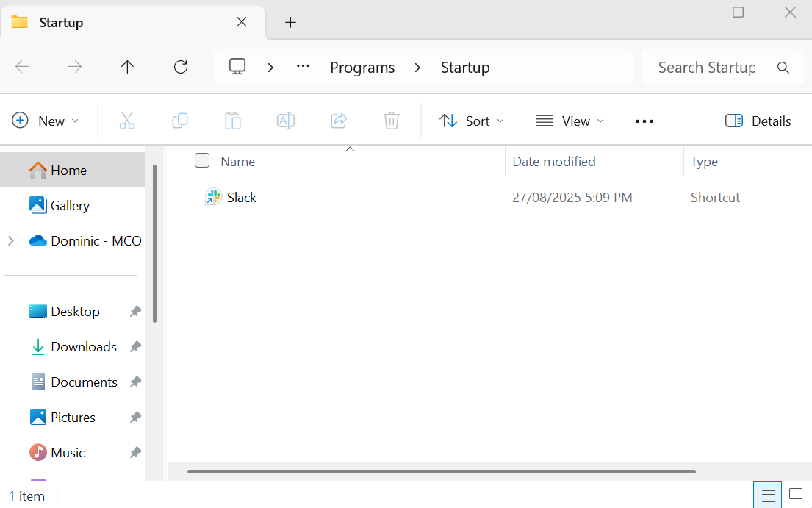Image resolution: width=812 pixels, height=508 pixels.
Task: Open Downloads from the sidebar
Action: tap(83, 346)
